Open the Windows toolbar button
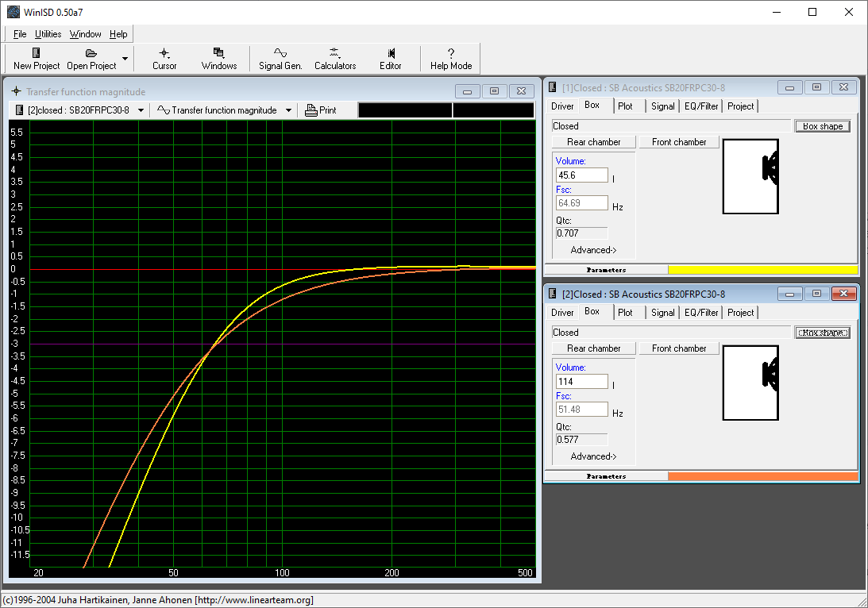The width and height of the screenshot is (868, 608). (219, 59)
